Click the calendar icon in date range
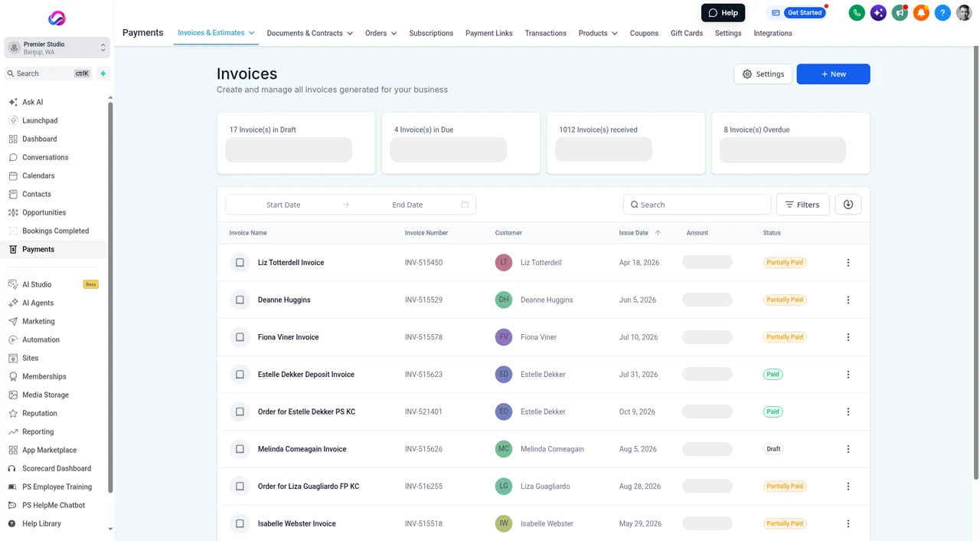Screen dimensions: 980x541 (465, 205)
